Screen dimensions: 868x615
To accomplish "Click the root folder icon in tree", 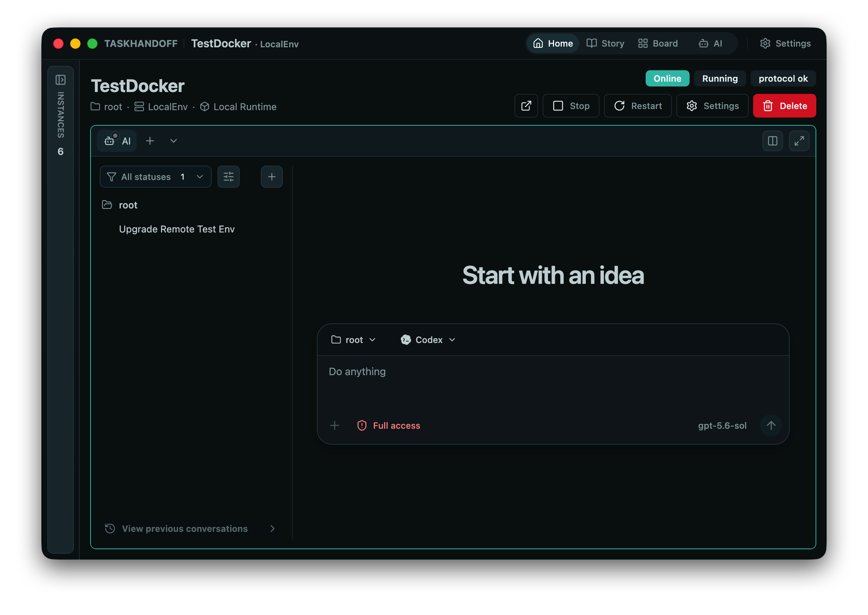I will pos(107,205).
